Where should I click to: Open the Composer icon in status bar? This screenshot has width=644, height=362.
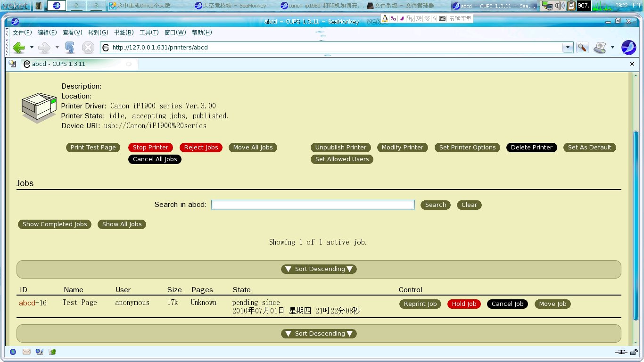click(40, 352)
